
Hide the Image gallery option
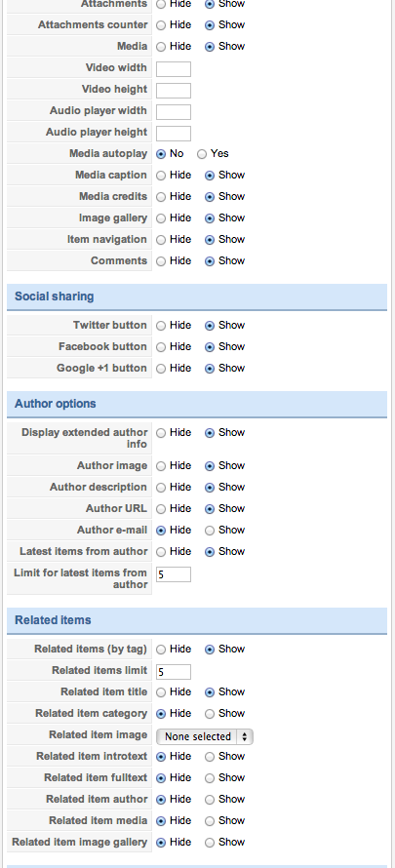click(161, 218)
